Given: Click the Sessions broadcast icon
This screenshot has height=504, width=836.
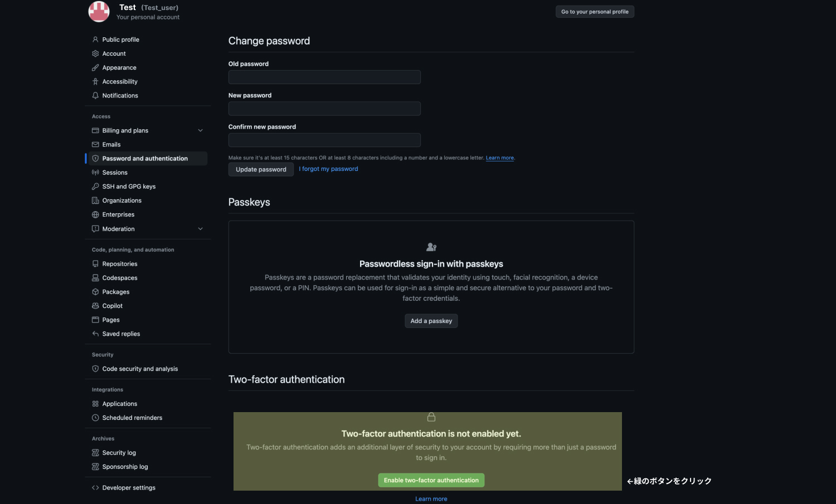Looking at the screenshot, I should coord(95,172).
